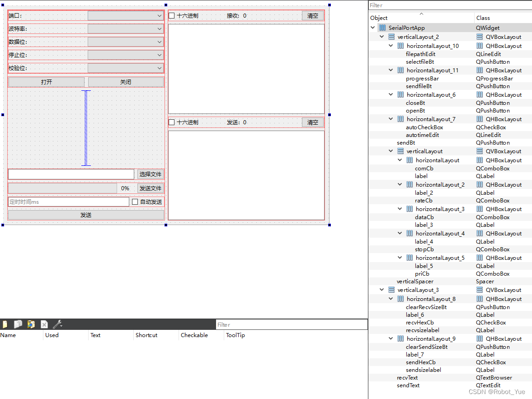The width and height of the screenshot is (532, 399).
Task: Click the Action Editor Filter field
Action: click(x=292, y=325)
